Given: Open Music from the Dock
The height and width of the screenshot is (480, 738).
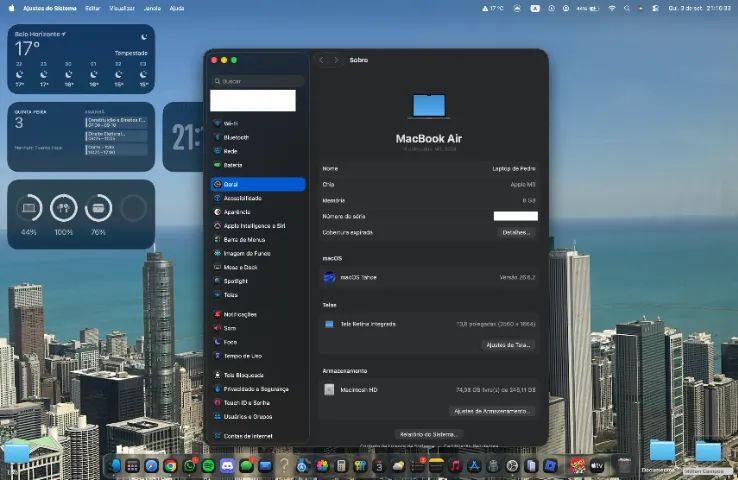Looking at the screenshot, I should coord(455,466).
